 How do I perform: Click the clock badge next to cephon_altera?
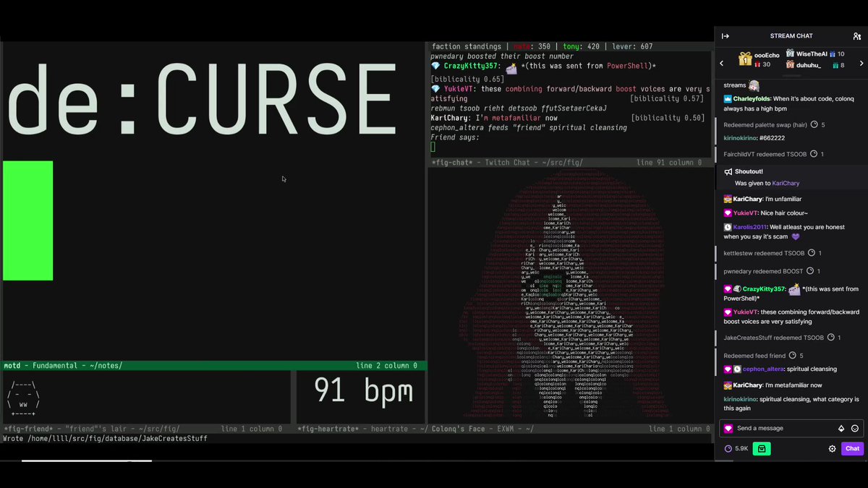(737, 369)
